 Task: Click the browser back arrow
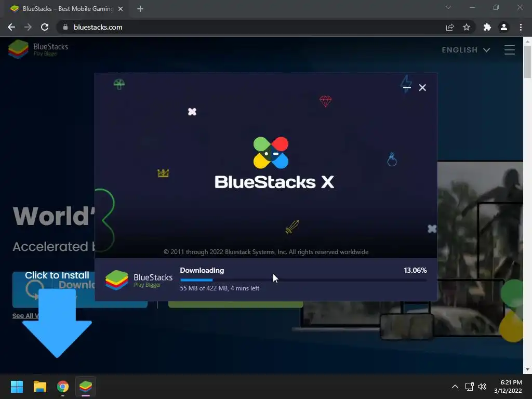click(x=11, y=27)
